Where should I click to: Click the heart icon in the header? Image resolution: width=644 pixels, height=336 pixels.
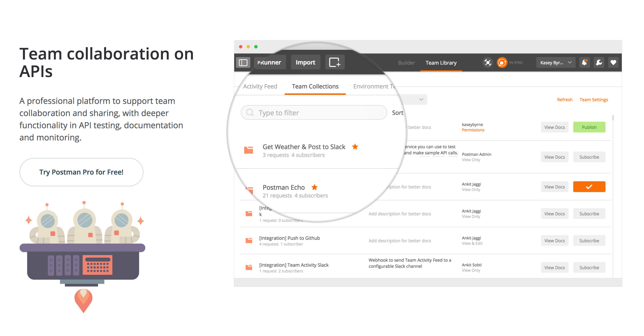point(613,62)
